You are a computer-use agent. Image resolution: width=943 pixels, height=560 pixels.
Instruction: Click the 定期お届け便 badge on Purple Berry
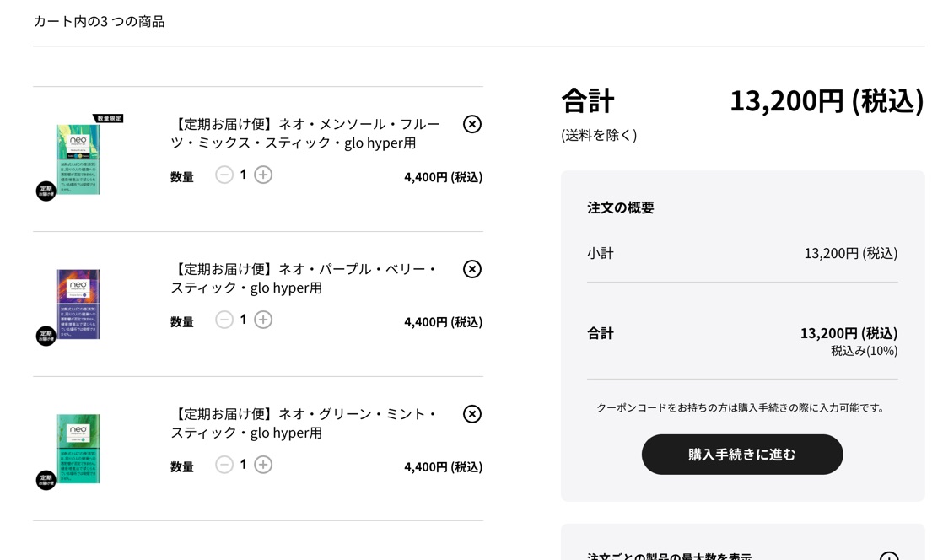tap(46, 336)
